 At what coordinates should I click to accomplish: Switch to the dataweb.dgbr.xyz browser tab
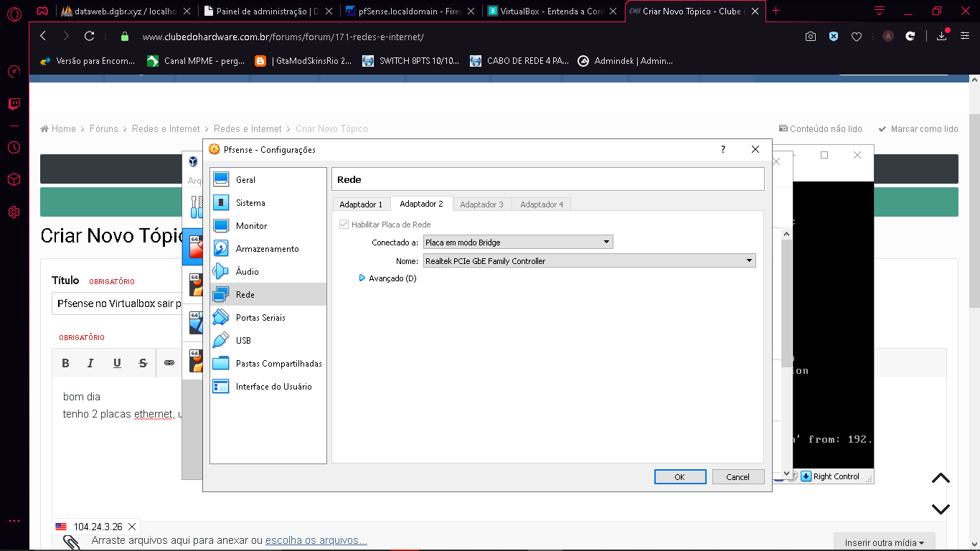(x=126, y=11)
